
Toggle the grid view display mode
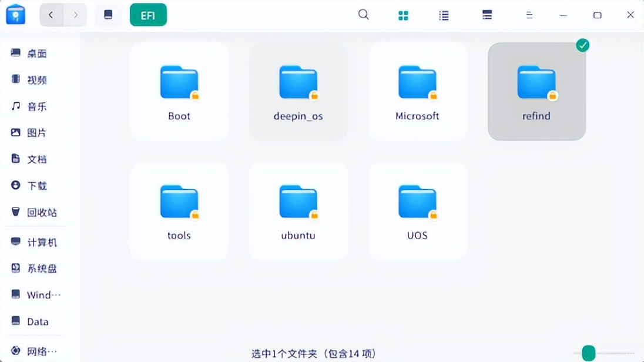point(403,14)
